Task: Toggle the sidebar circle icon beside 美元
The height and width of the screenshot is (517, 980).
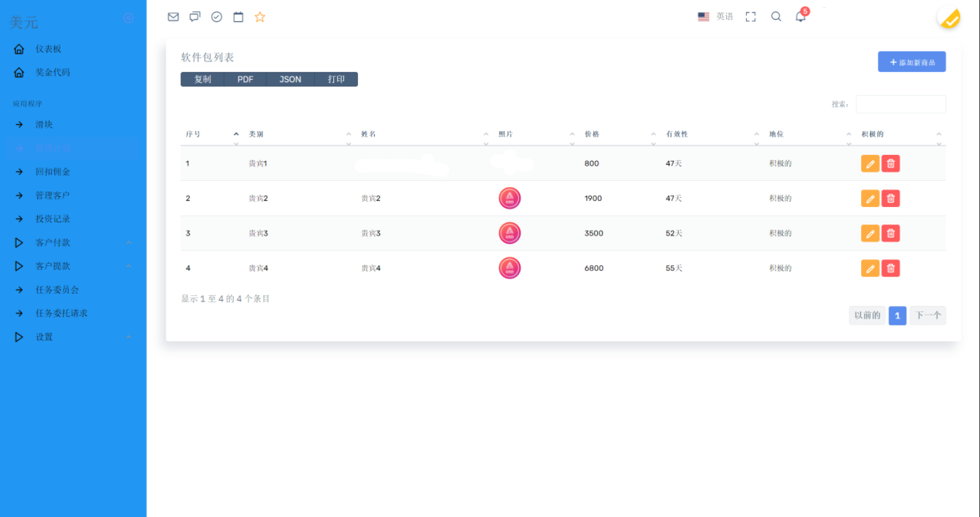Action: click(128, 18)
